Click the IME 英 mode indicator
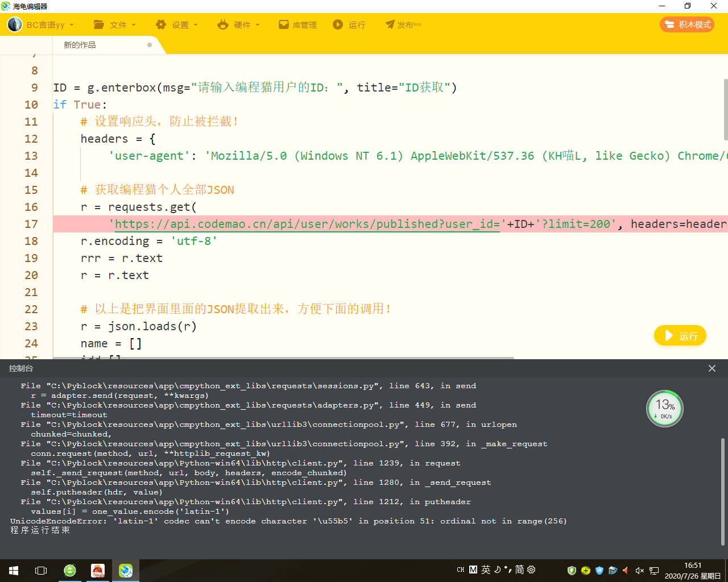The width and height of the screenshot is (728, 582). (486, 569)
